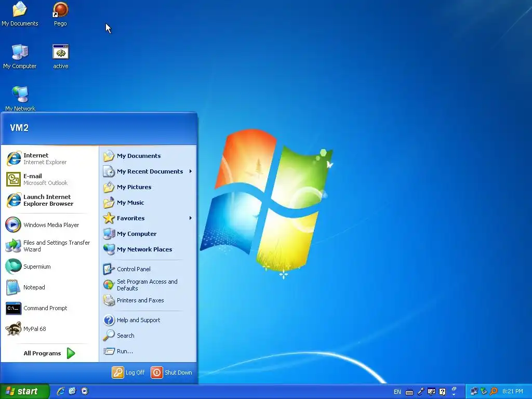Open language bar Tools icon

point(432,392)
